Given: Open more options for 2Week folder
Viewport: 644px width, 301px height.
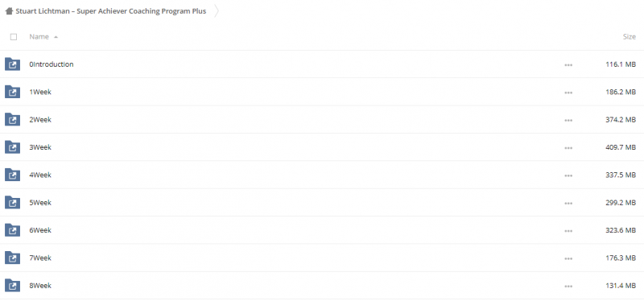Looking at the screenshot, I should coord(568,120).
